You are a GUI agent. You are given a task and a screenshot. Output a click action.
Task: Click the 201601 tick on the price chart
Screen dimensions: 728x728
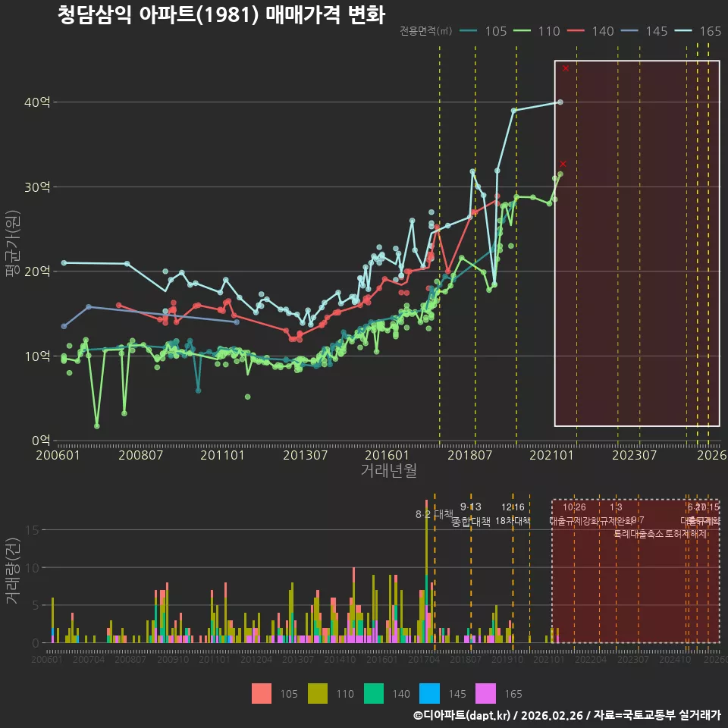(387, 455)
